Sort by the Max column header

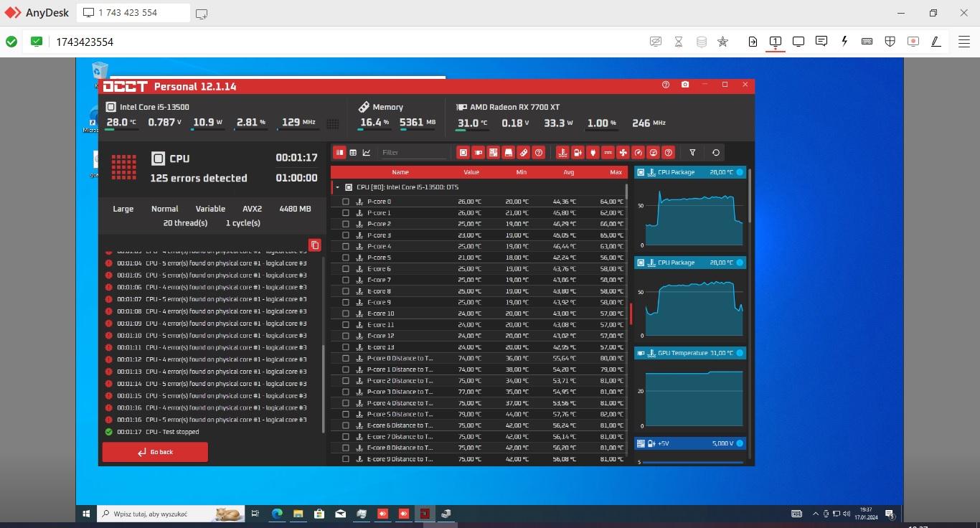pyautogui.click(x=616, y=172)
